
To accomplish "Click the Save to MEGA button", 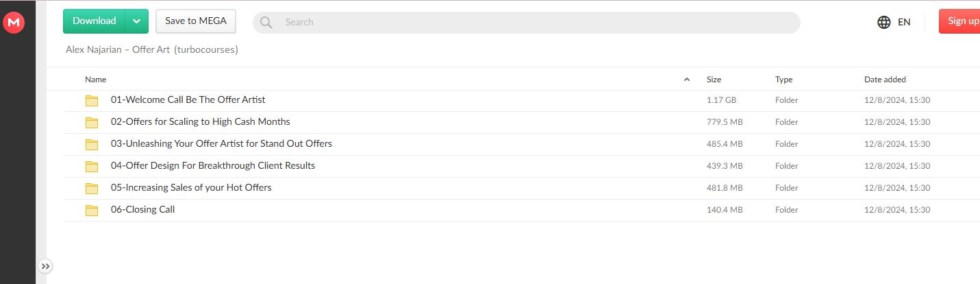I will (x=196, y=21).
